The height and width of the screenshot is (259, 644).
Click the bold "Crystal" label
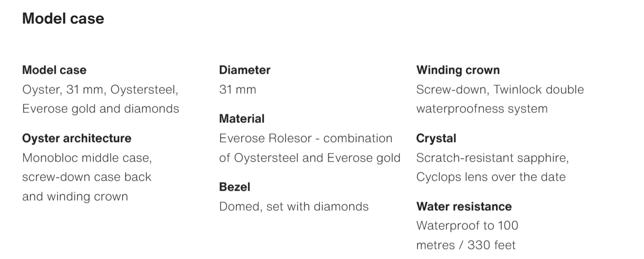pyautogui.click(x=436, y=139)
